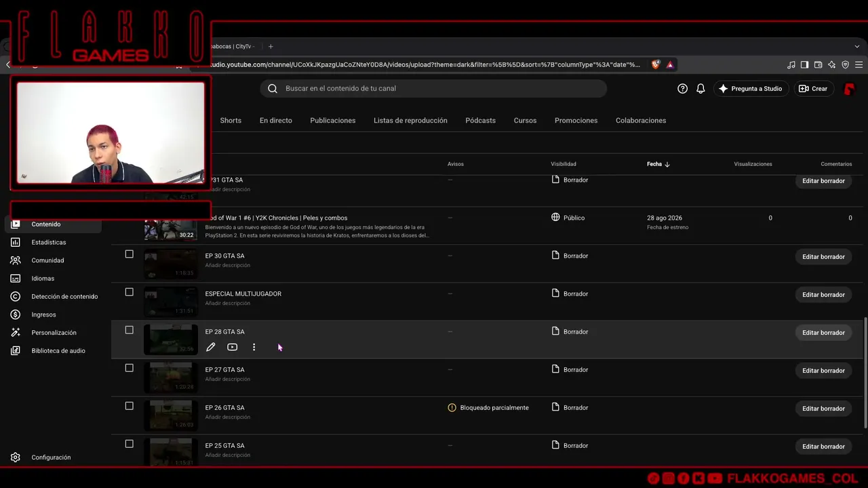Open the Crear dropdown button
868x488 pixels.
pos(813,89)
